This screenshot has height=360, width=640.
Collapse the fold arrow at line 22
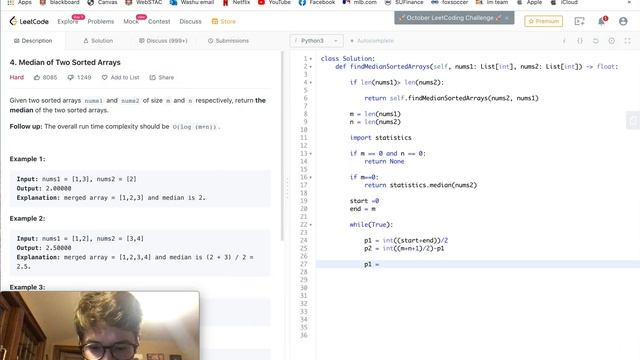click(311, 225)
